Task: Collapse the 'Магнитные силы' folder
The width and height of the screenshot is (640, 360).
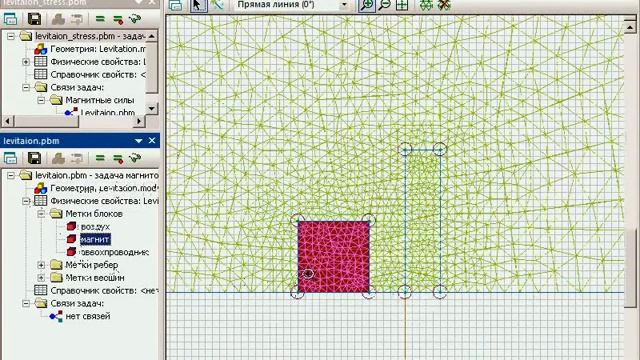Action: pos(41,100)
